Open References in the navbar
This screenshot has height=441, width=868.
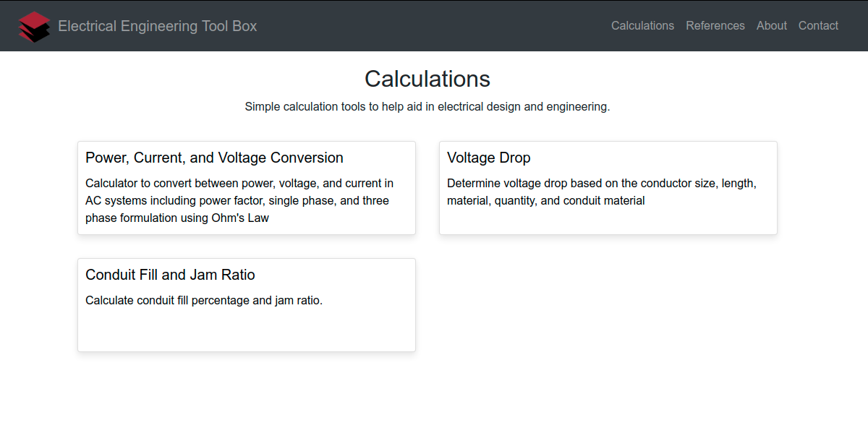(x=715, y=25)
